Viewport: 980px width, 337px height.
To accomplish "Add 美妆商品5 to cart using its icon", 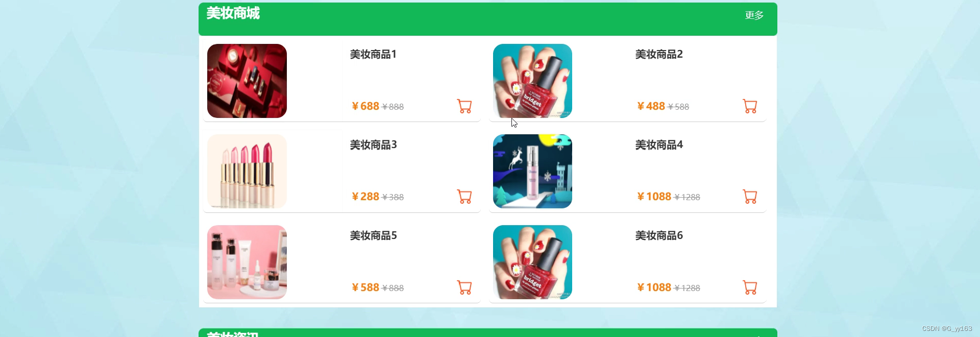I will [x=464, y=287].
